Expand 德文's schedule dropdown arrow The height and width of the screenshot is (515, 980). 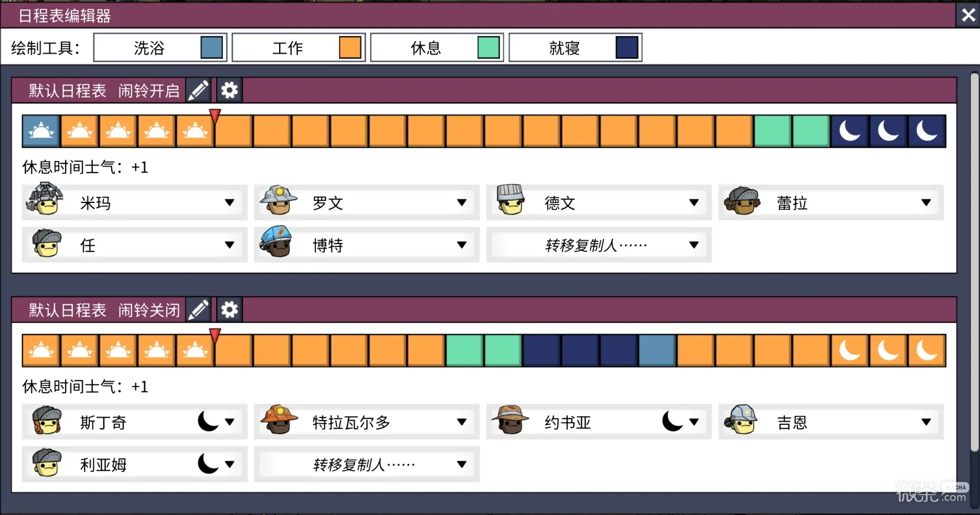tap(694, 202)
